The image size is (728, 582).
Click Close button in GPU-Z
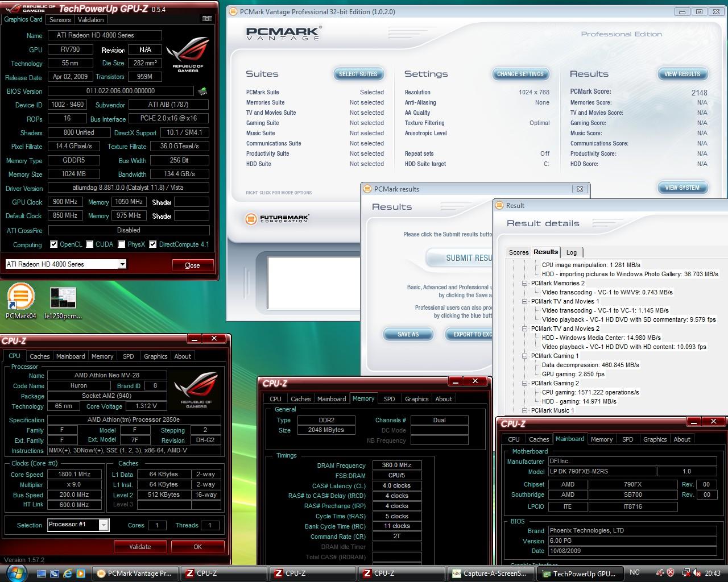coord(193,265)
